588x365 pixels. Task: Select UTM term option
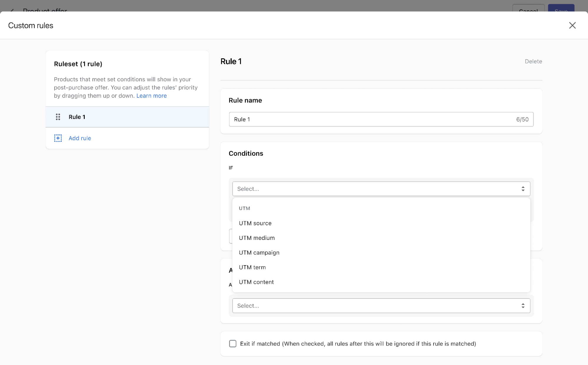tap(252, 267)
